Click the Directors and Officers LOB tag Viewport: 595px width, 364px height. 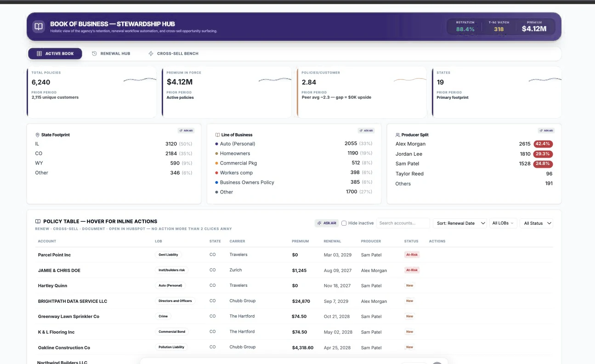pos(175,301)
